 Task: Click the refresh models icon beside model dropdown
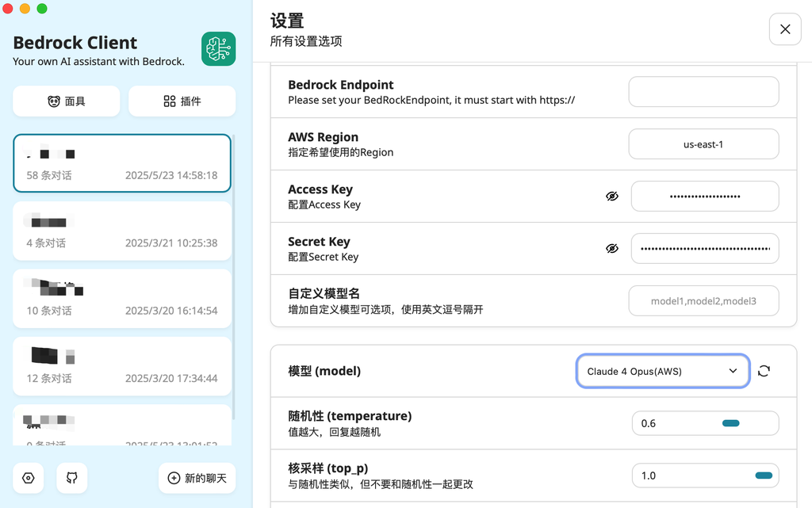[x=764, y=371]
